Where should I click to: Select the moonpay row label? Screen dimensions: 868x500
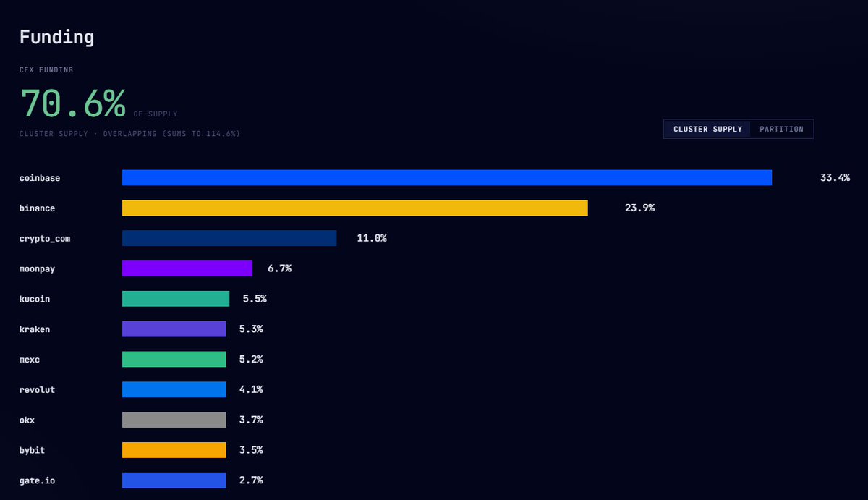click(37, 268)
